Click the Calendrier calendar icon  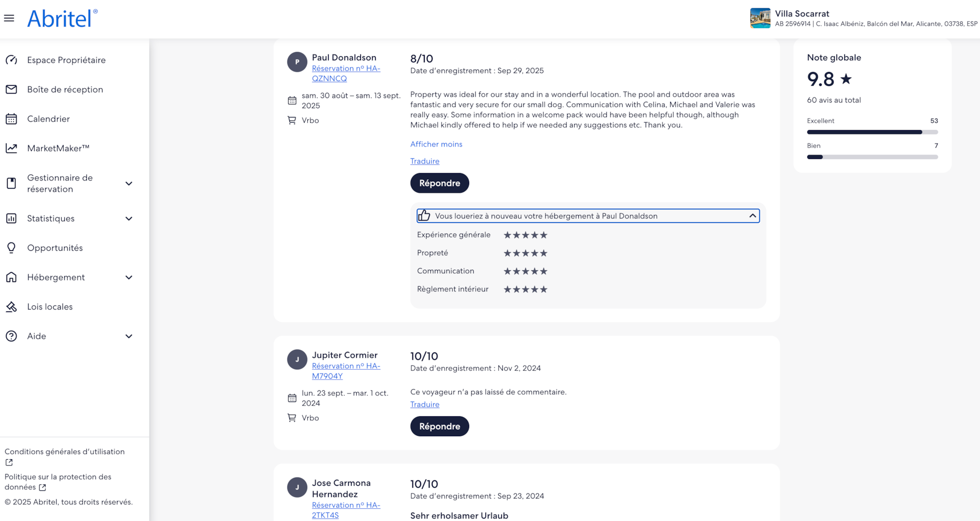click(x=11, y=119)
